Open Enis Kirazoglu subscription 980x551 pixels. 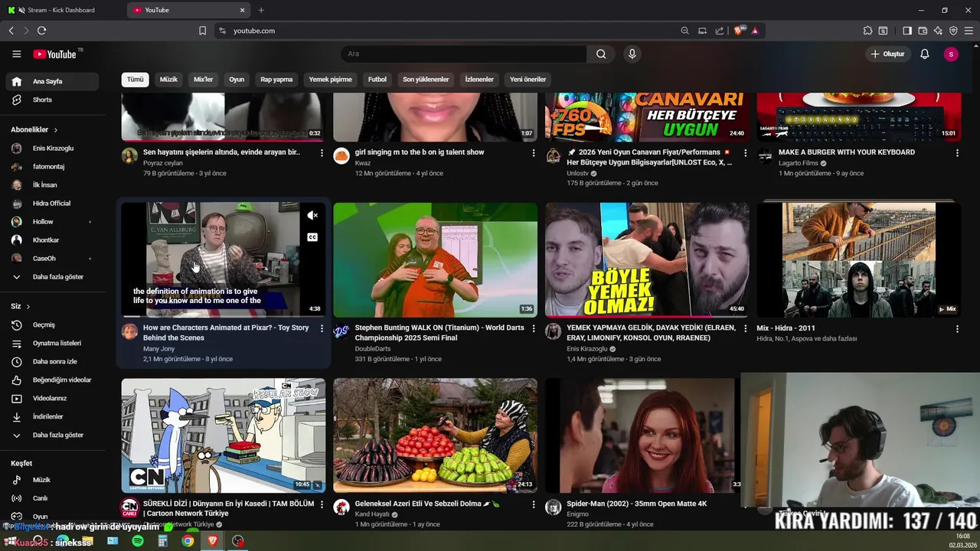52,148
